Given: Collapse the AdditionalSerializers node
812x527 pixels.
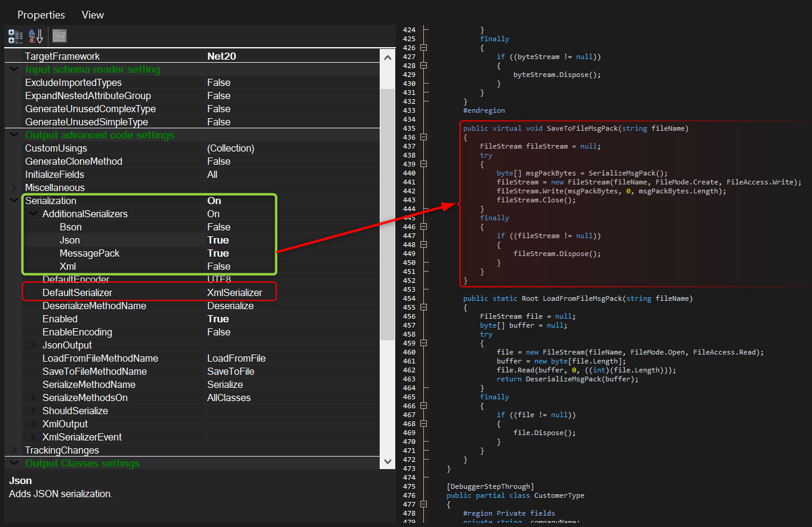Looking at the screenshot, I should click(33, 214).
